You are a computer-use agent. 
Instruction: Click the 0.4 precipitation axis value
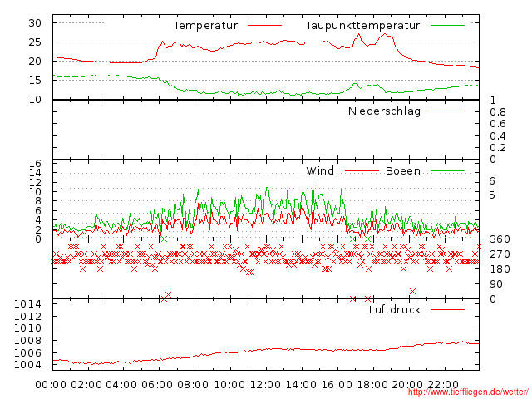coord(498,136)
